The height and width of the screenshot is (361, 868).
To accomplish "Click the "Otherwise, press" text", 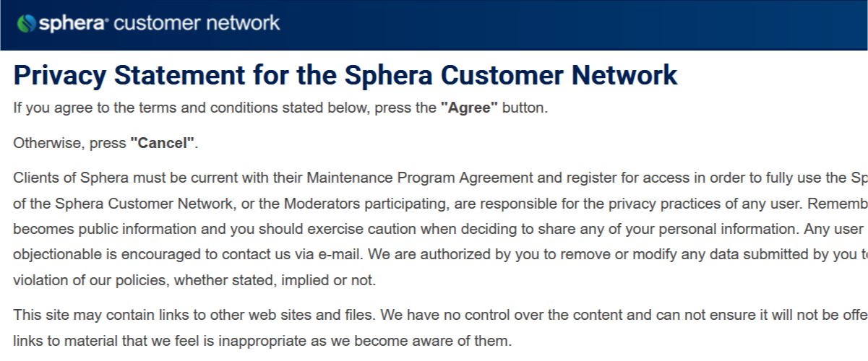I will point(70,143).
